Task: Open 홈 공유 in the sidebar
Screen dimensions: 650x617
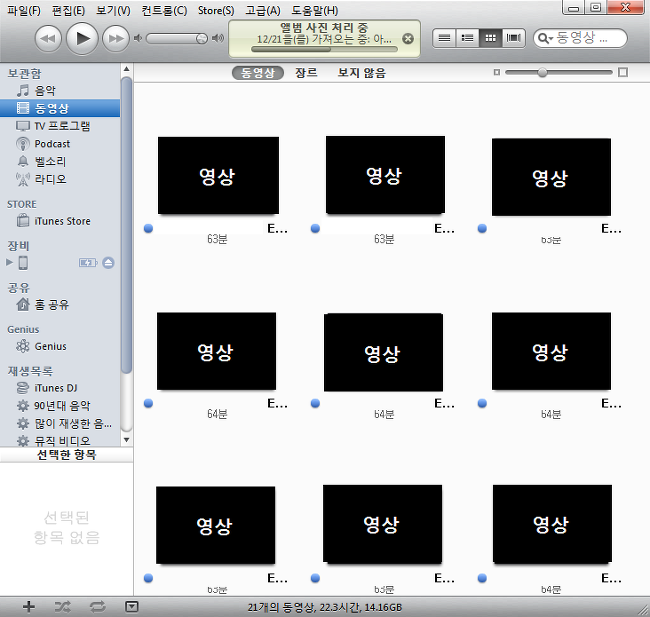Action: [60, 305]
